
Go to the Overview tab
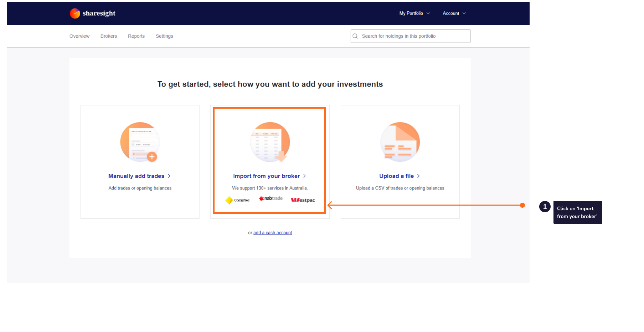click(79, 36)
